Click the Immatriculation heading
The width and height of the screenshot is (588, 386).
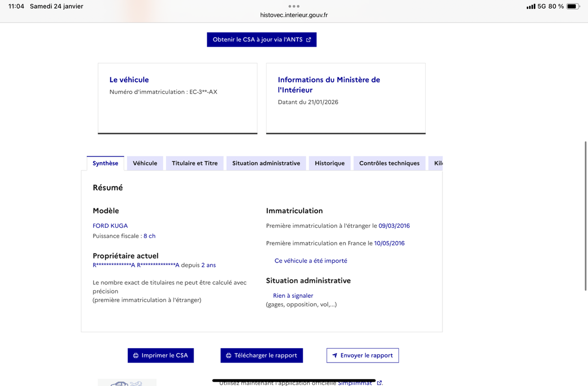294,211
